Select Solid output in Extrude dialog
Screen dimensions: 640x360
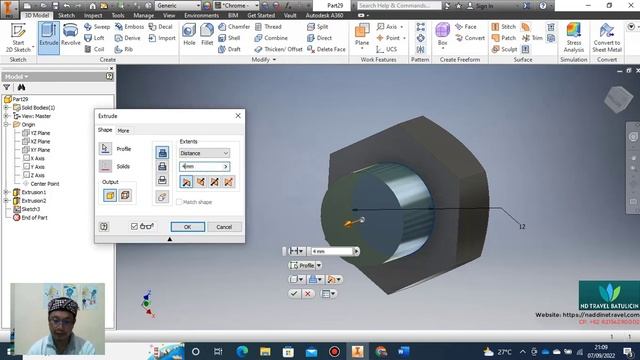tap(110, 195)
